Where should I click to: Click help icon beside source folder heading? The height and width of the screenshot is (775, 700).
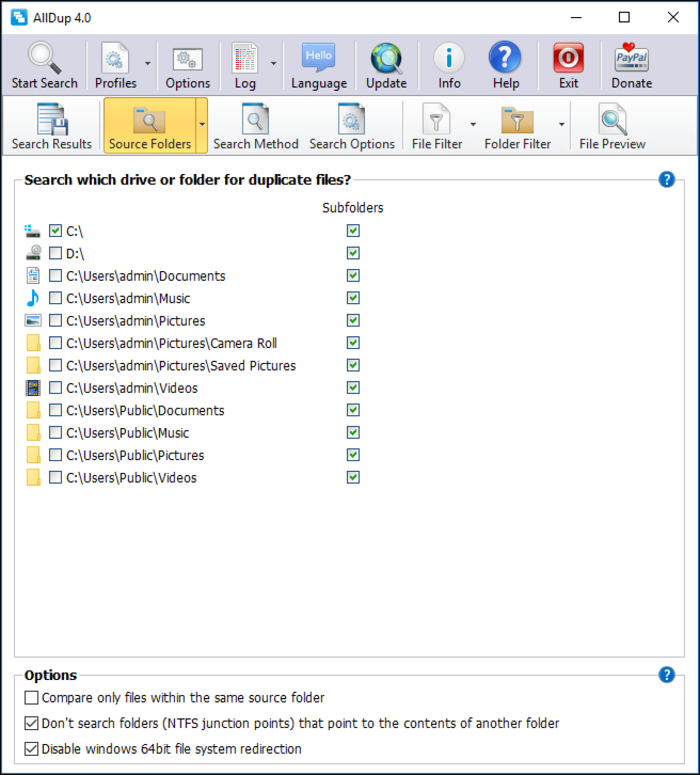[x=666, y=179]
